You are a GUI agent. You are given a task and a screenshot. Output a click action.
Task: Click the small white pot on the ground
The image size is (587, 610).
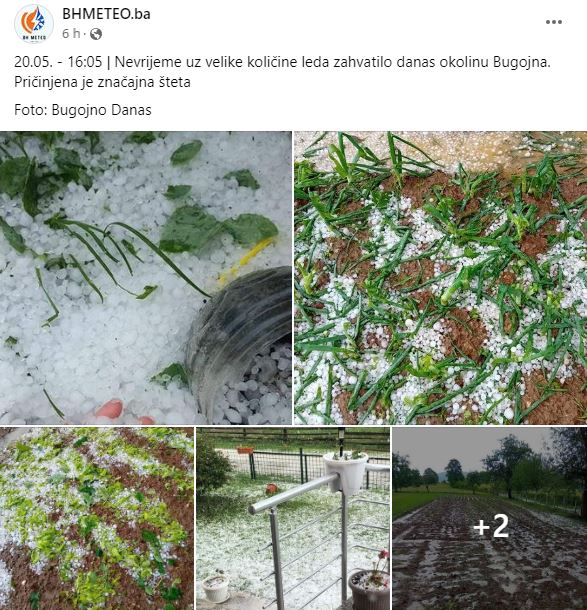point(216,587)
